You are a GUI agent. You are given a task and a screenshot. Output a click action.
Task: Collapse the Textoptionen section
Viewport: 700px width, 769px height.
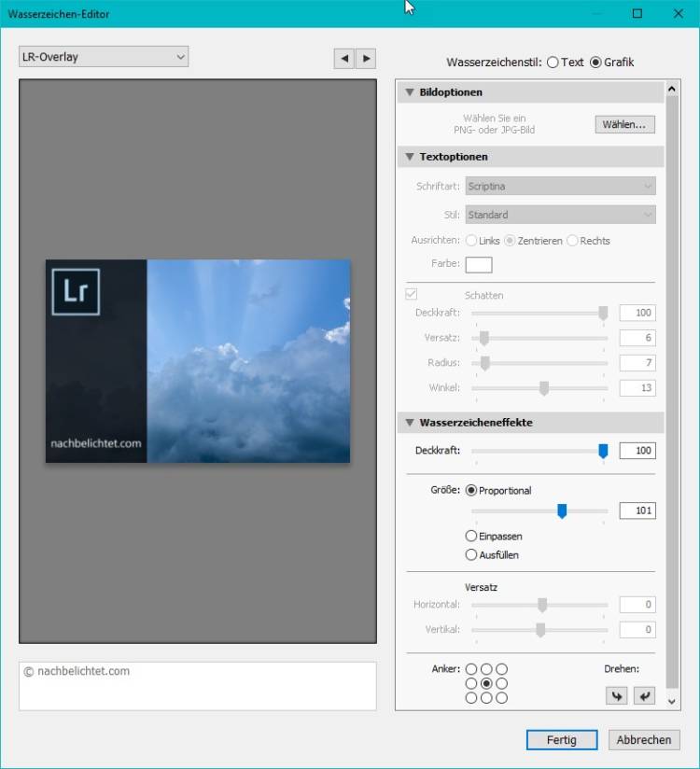(409, 157)
